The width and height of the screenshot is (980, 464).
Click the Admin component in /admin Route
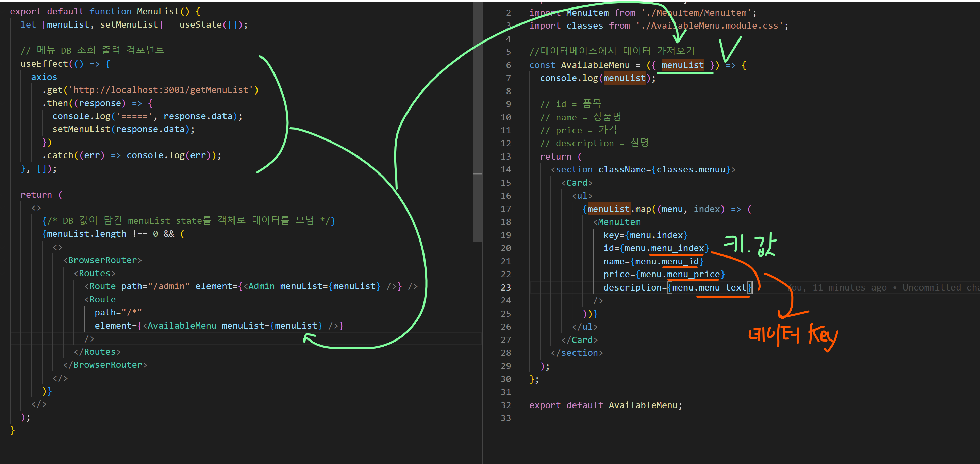coord(261,286)
